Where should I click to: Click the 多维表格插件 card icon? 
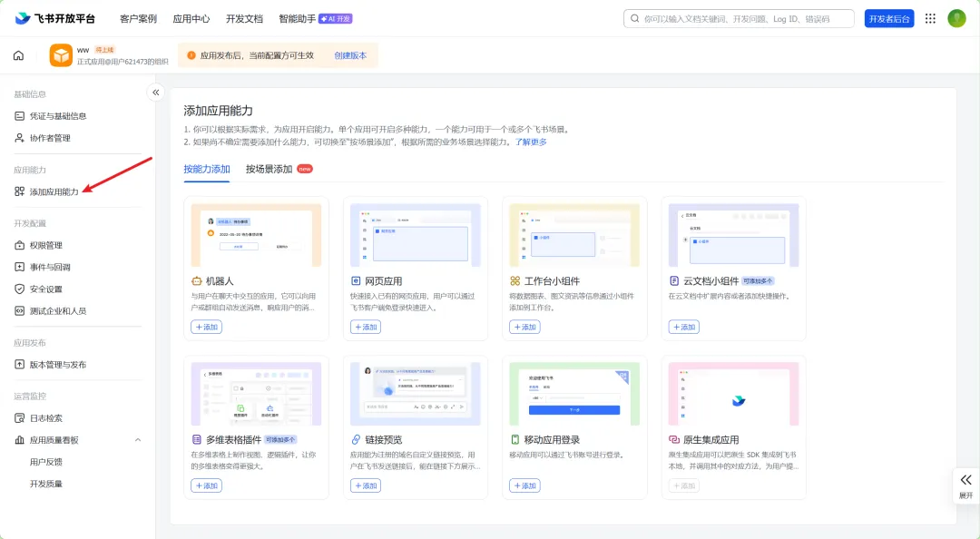(196, 440)
